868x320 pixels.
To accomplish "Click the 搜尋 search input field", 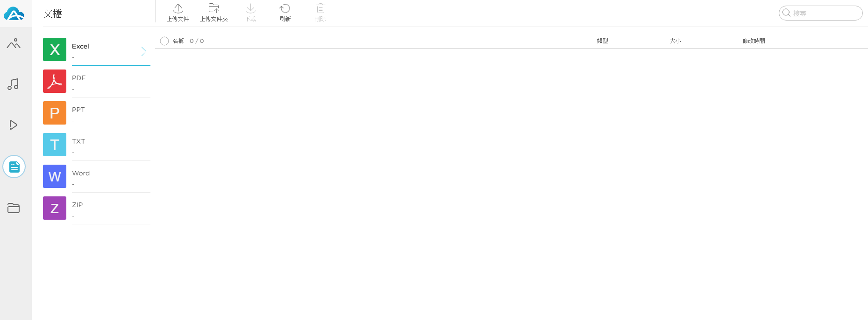I will point(821,13).
